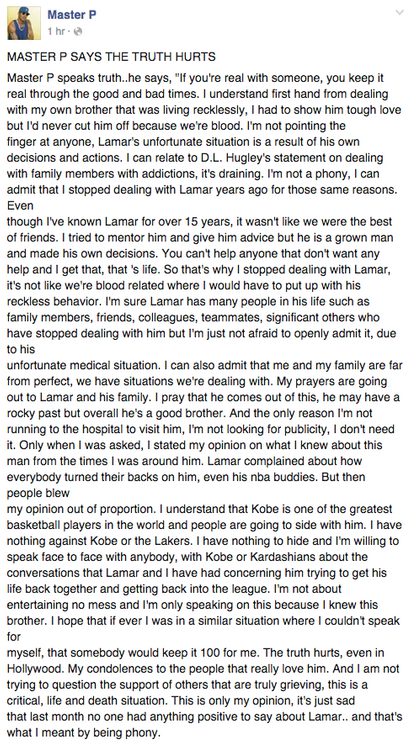
Task: Click the word "Hollywood" in the post
Action: 30,670
